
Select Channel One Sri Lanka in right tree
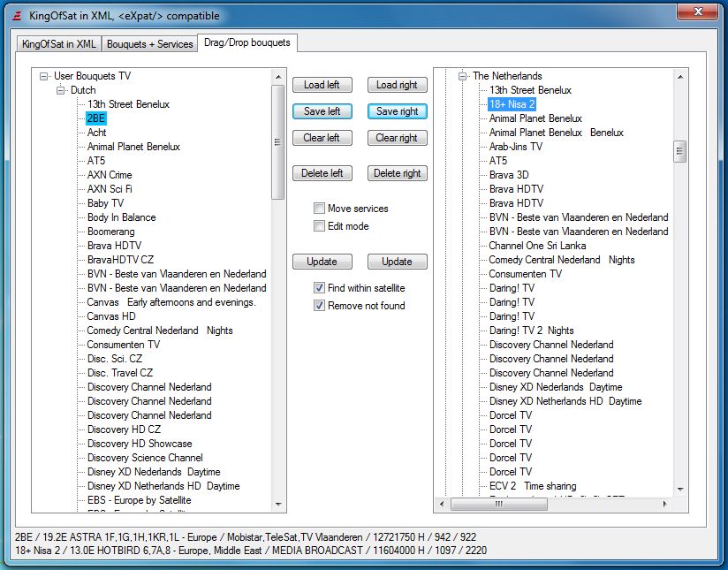tap(537, 246)
